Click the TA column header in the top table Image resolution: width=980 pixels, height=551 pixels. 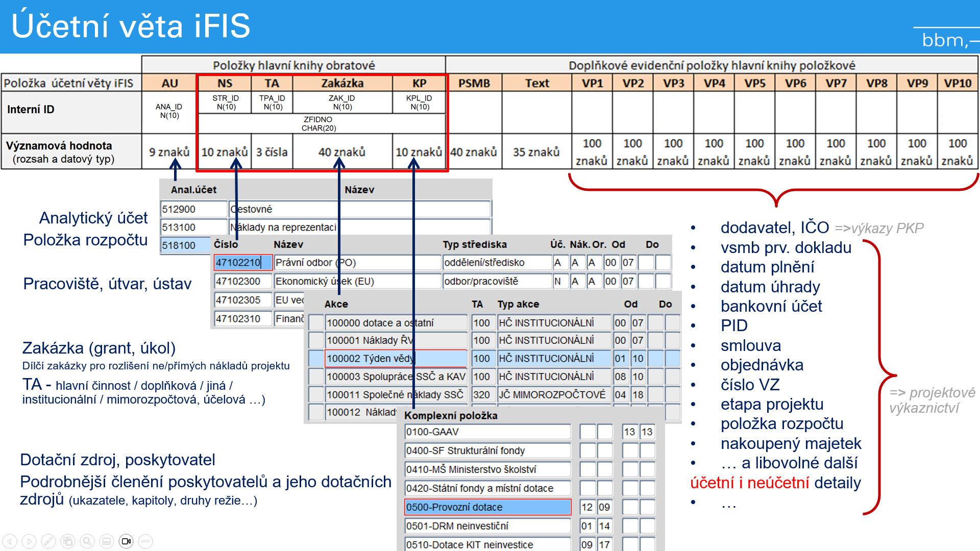point(272,83)
